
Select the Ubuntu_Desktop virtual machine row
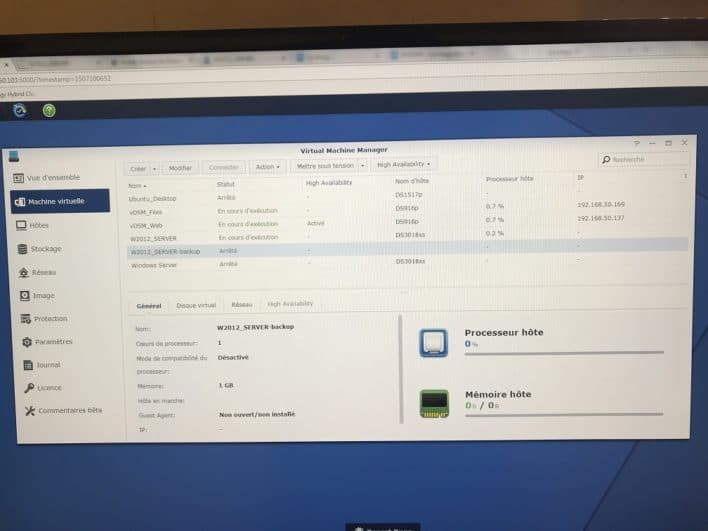[152, 198]
